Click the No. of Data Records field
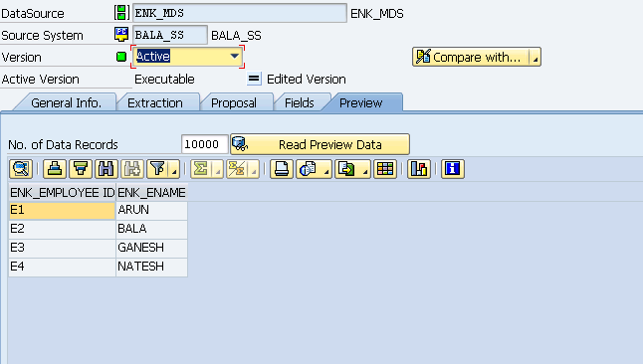 [204, 144]
